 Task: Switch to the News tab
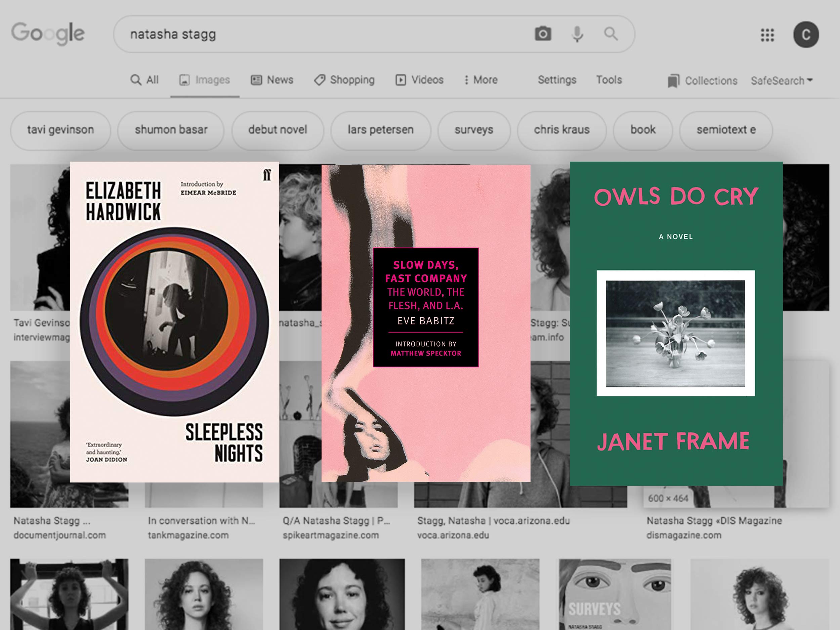[272, 80]
